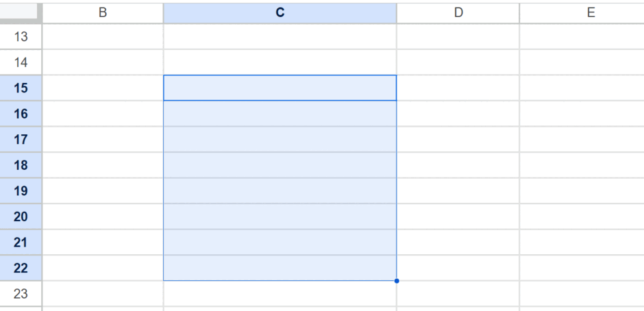Select row 23 header
The image size is (644, 311).
pyautogui.click(x=21, y=294)
